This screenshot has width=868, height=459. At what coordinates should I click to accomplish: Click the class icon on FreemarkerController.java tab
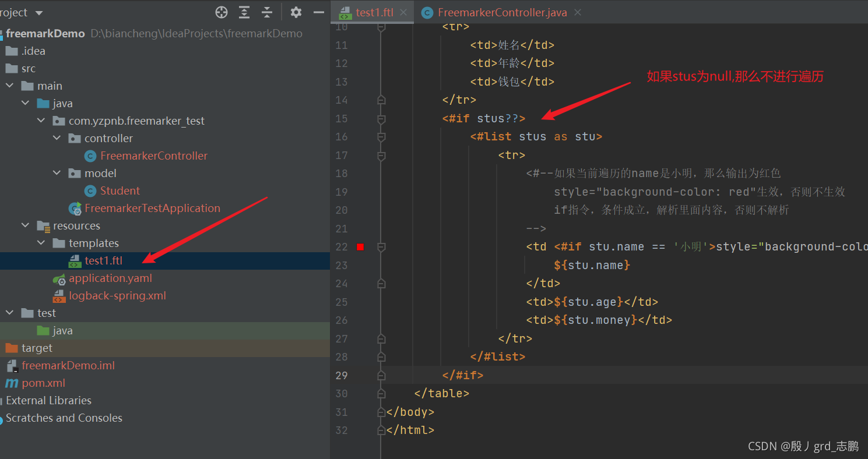point(427,13)
